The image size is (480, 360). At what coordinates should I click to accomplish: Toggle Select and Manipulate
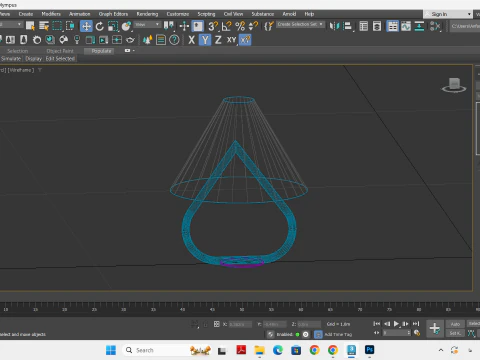pos(184,26)
